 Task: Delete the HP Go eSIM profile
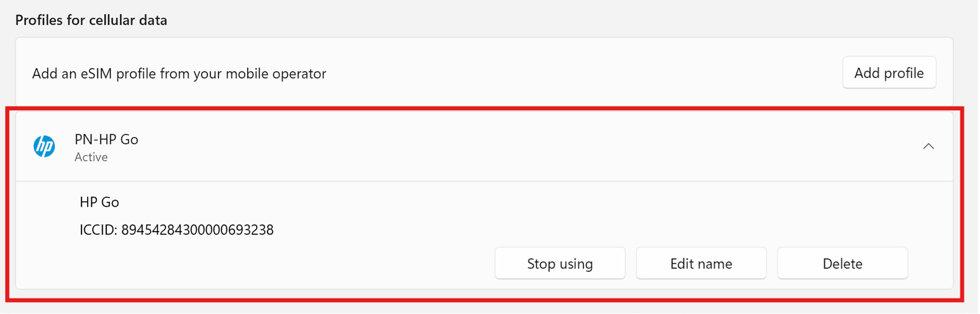pos(843,264)
